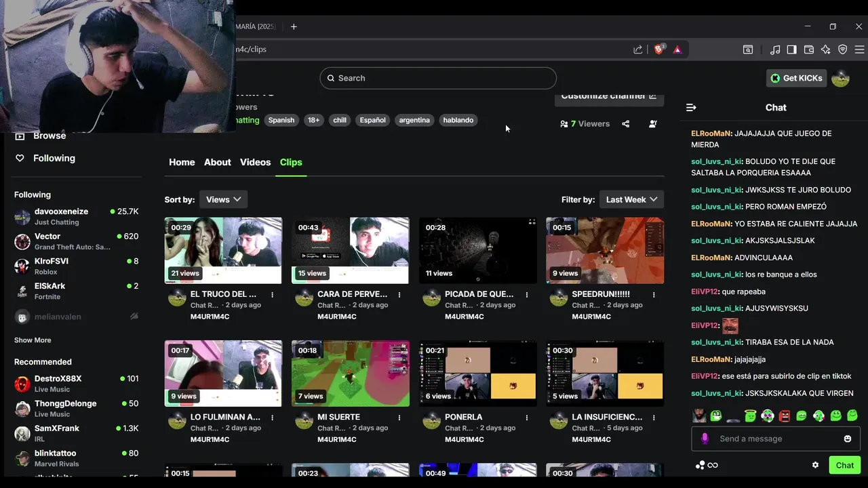The height and width of the screenshot is (488, 868).
Task: Click the Brave Rewards triangle icon
Action: click(x=677, y=49)
